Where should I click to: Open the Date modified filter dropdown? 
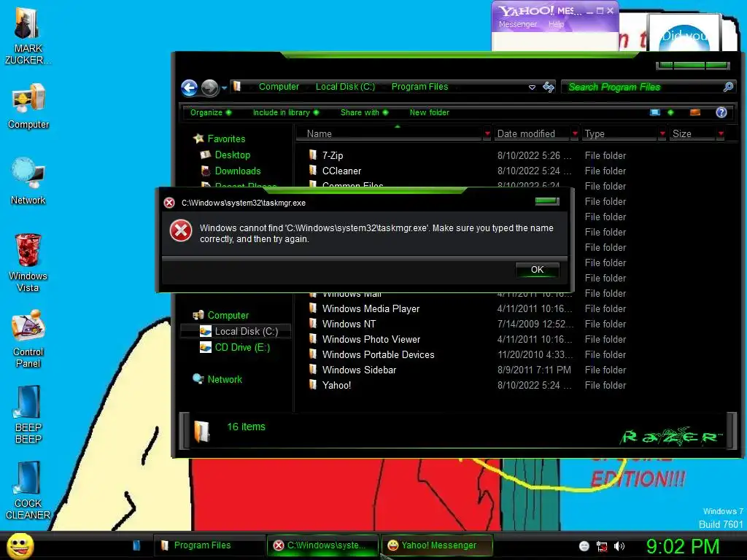(575, 134)
